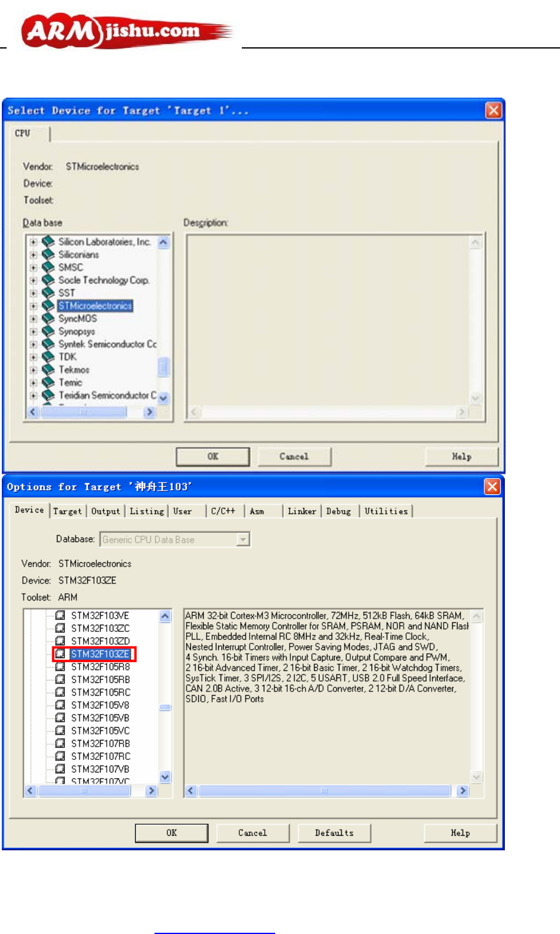Screen dimensions: 560x934
Task: Switch to the Utilities tab
Action: click(386, 511)
